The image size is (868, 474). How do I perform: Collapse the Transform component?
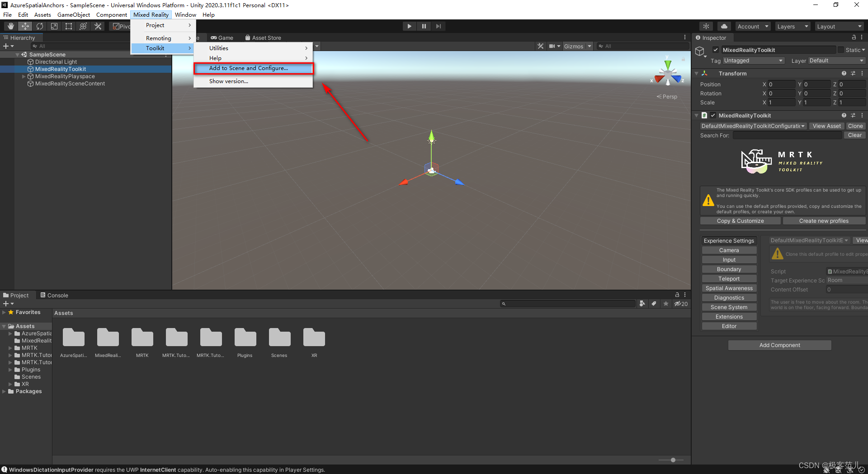697,73
